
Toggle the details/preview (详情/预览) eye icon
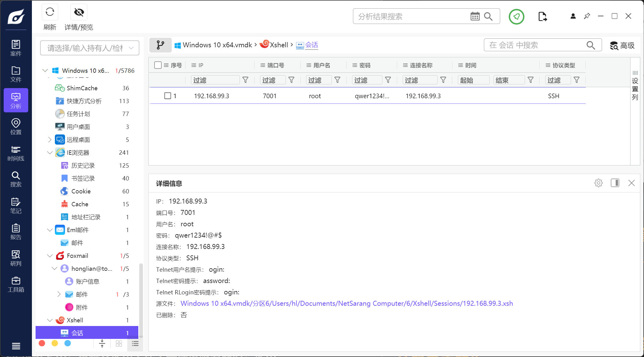coord(79,12)
